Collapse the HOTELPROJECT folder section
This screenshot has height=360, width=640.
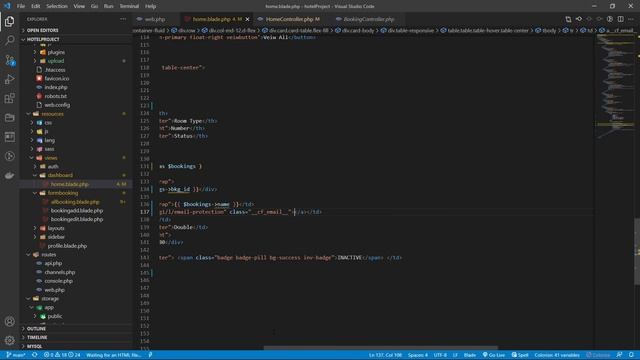pos(43,39)
